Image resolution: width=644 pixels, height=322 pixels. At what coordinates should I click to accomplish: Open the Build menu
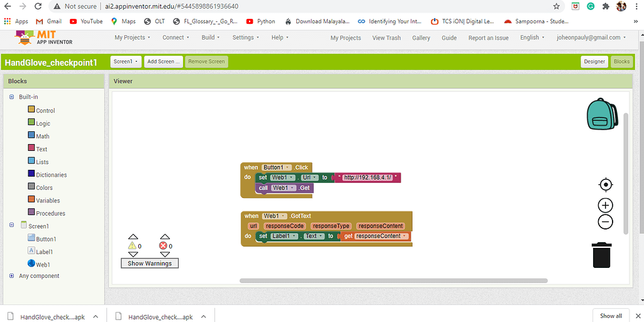(x=211, y=38)
